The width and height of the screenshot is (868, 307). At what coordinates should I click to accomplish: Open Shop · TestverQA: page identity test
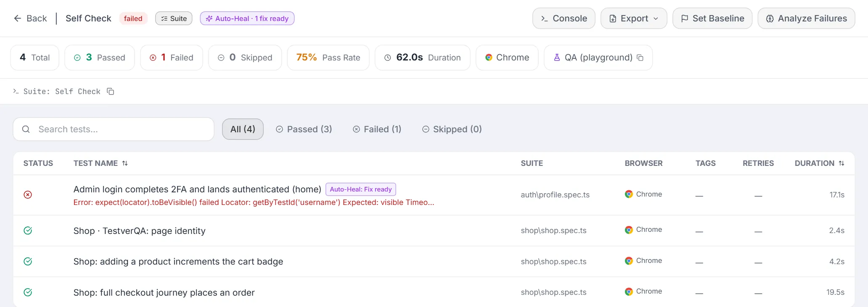coord(139,231)
